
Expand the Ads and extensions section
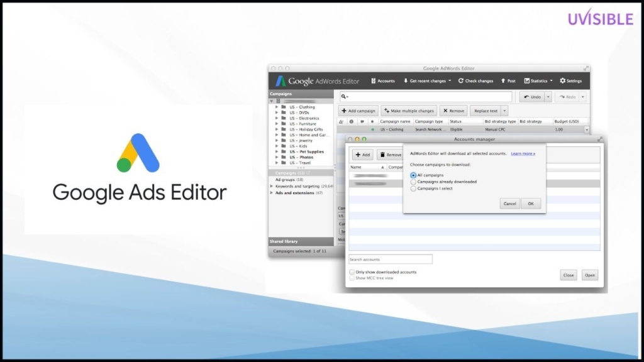click(x=272, y=193)
